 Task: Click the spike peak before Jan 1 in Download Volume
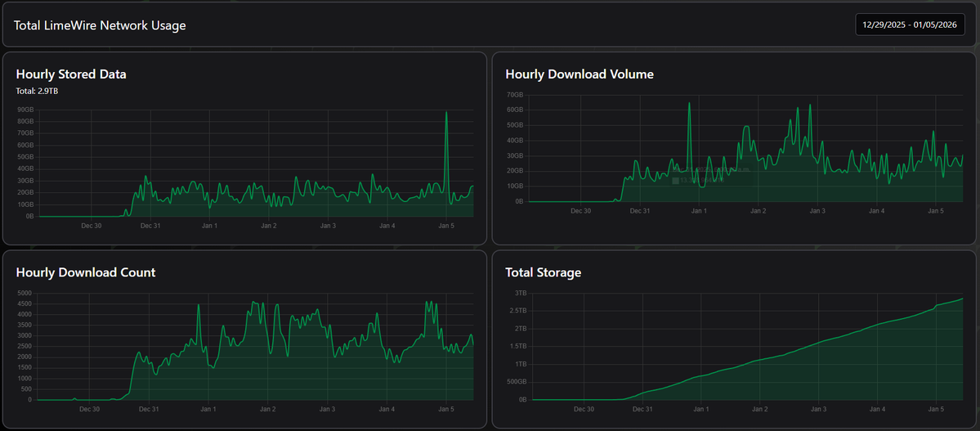[689, 103]
